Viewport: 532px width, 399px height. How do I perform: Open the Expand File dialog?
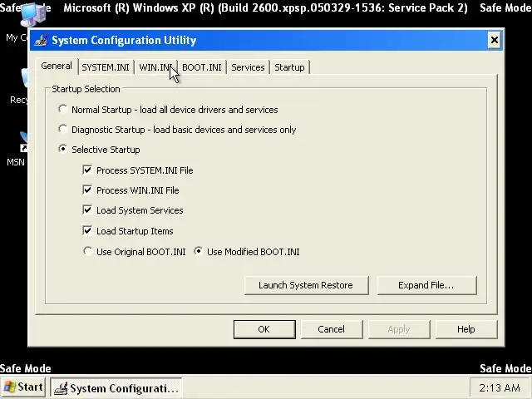pos(426,285)
